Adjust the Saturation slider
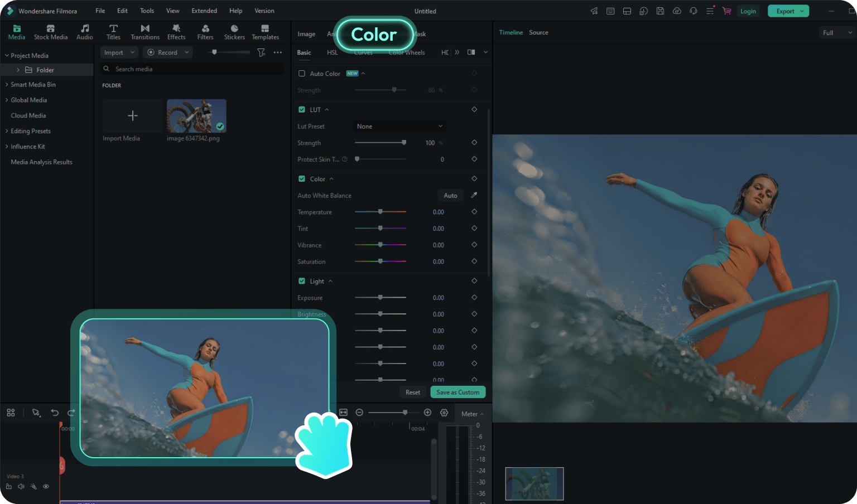This screenshot has width=857, height=504. (381, 261)
